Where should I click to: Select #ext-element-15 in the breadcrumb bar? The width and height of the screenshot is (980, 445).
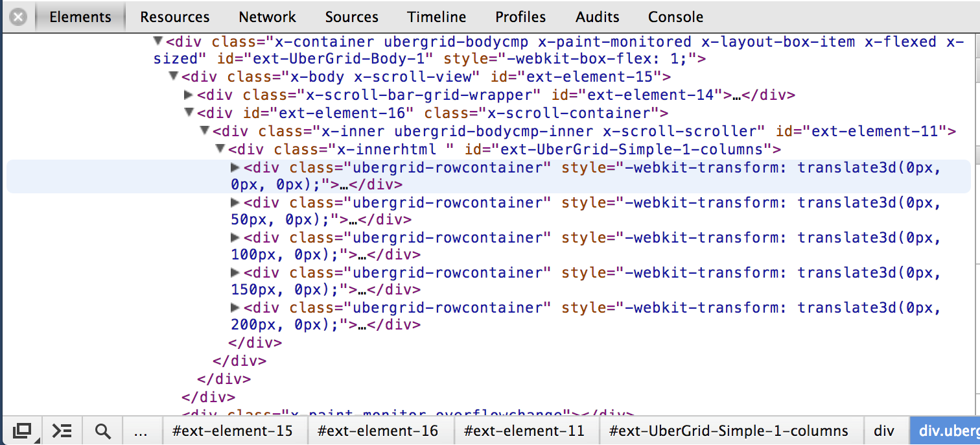pos(233,431)
